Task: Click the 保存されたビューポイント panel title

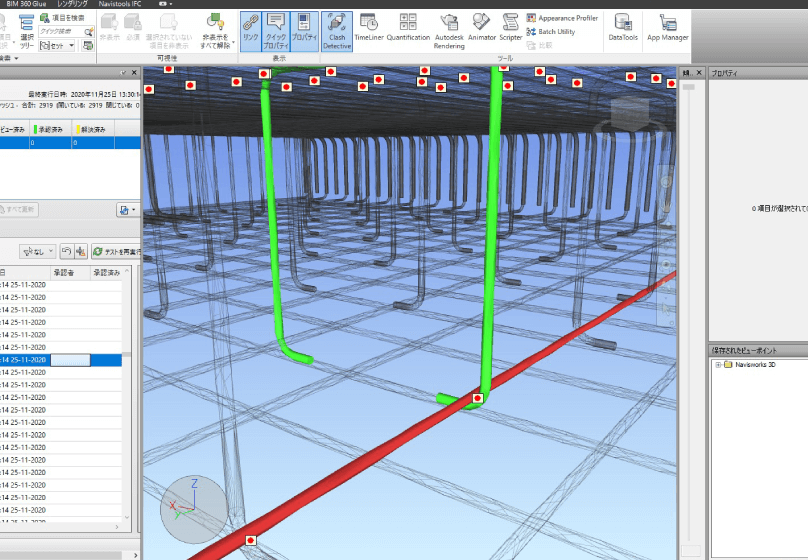Action: click(744, 350)
